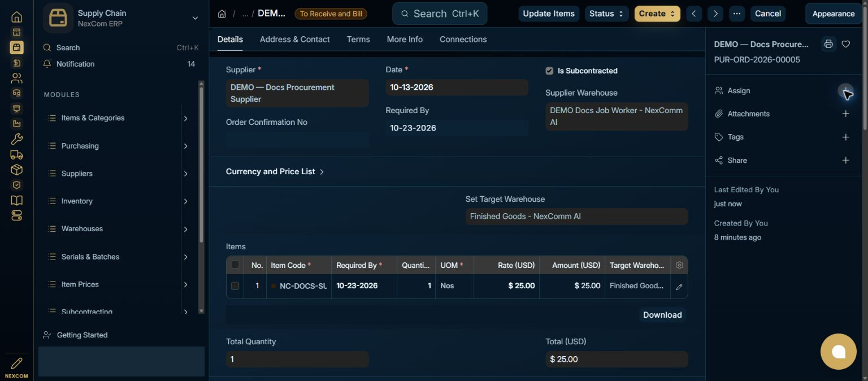Click the home icon in breadcrumb
Viewport: 868px width, 381px height.
(x=222, y=14)
